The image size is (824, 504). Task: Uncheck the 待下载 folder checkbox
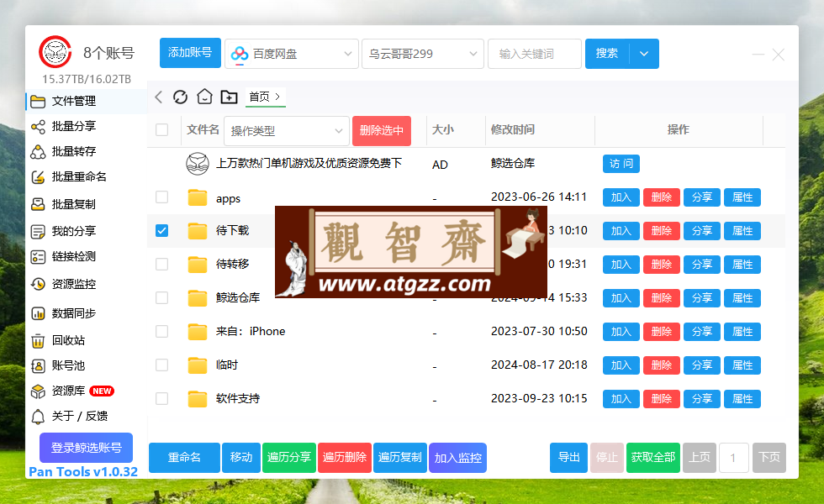[161, 230]
